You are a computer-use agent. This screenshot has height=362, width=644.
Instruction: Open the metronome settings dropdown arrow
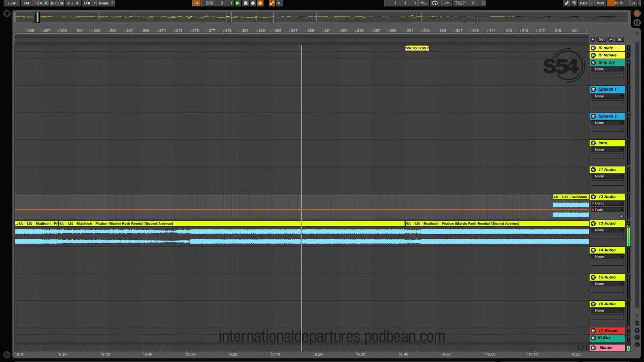94,3
